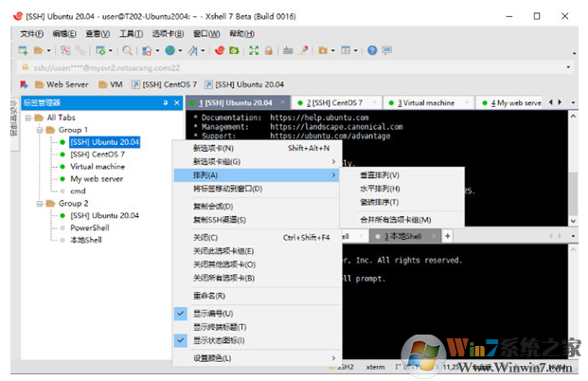588x381 pixels.
Task: Open the address bar history dropdown arrow
Action: point(568,67)
